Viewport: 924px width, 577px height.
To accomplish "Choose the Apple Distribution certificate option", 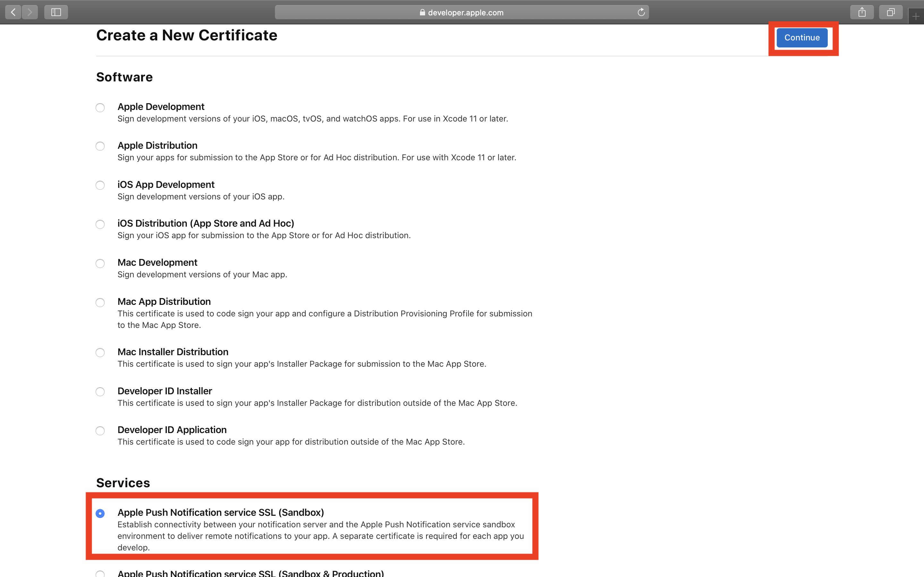I will pyautogui.click(x=100, y=146).
